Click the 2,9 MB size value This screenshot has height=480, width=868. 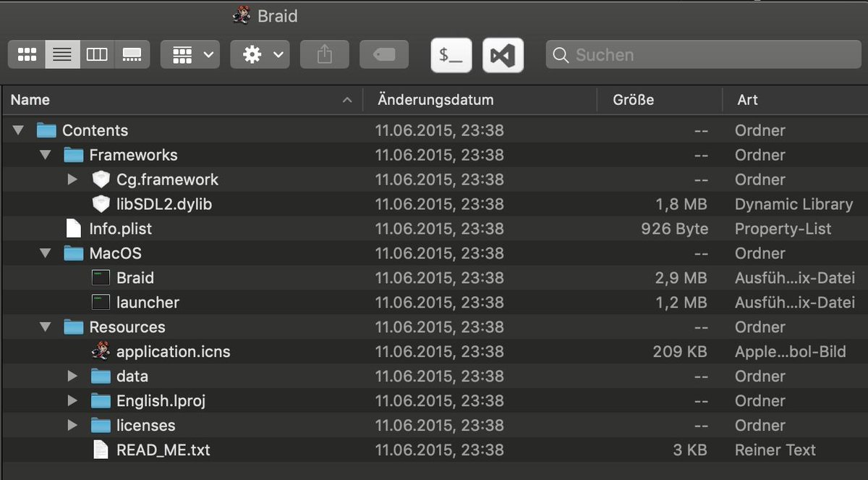click(x=681, y=278)
